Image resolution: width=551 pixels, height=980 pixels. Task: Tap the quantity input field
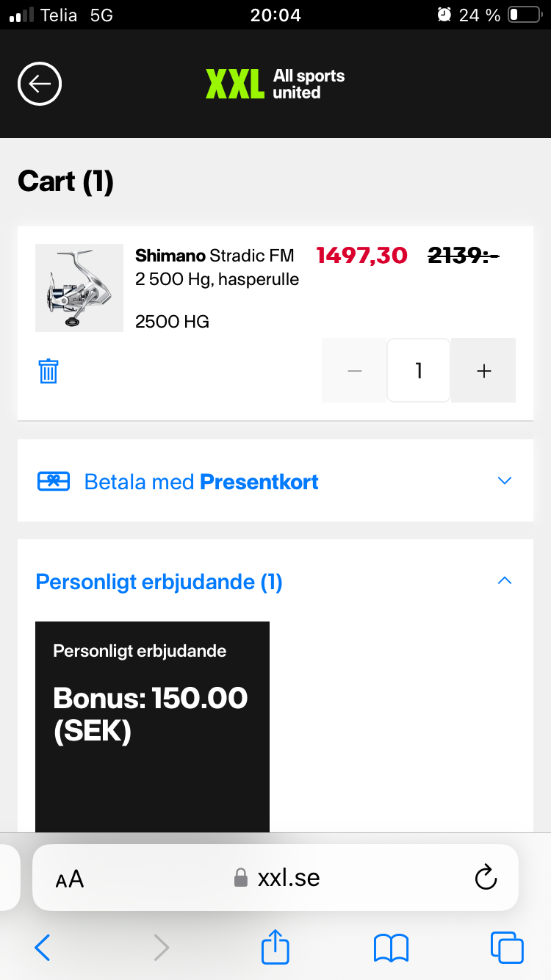419,371
